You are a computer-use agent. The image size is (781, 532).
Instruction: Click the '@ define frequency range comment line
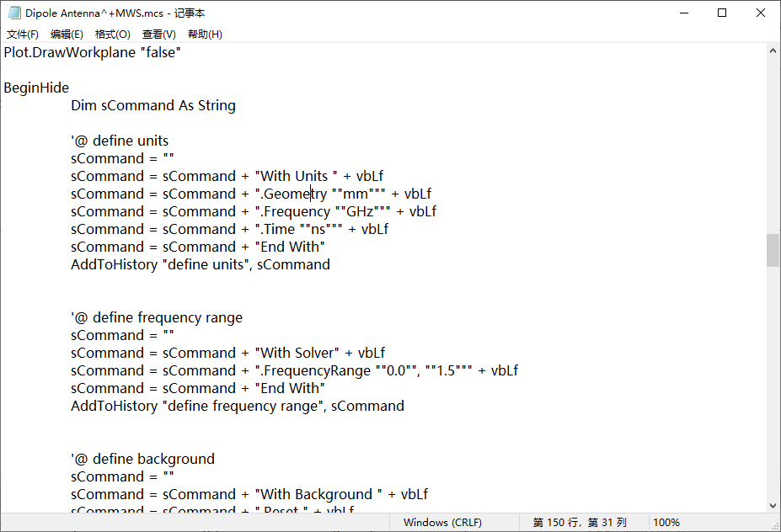157,317
